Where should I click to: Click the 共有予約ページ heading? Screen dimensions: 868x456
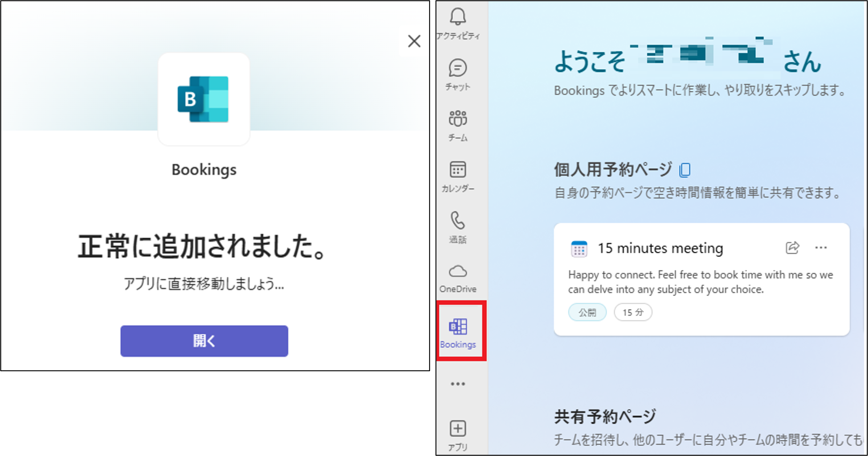[605, 417]
